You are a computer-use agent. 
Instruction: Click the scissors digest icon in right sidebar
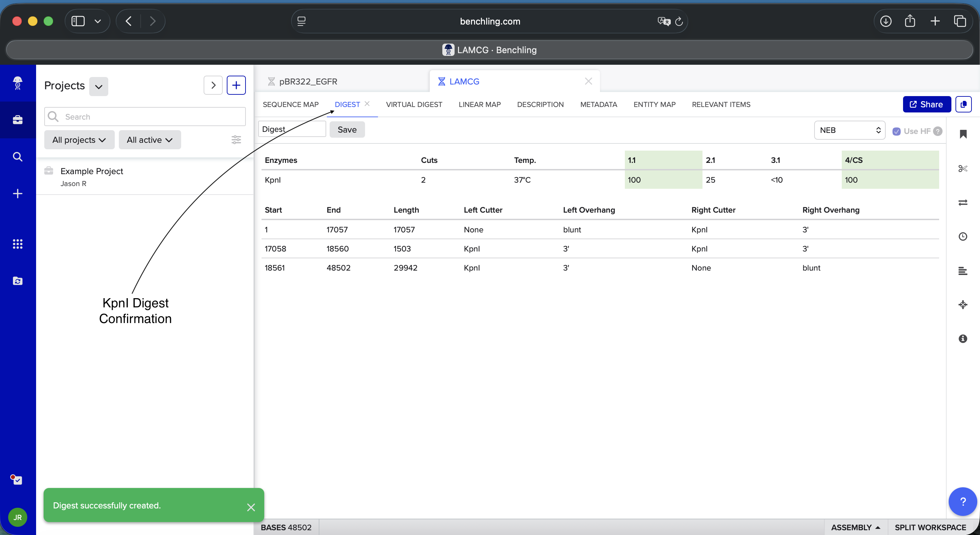(963, 168)
